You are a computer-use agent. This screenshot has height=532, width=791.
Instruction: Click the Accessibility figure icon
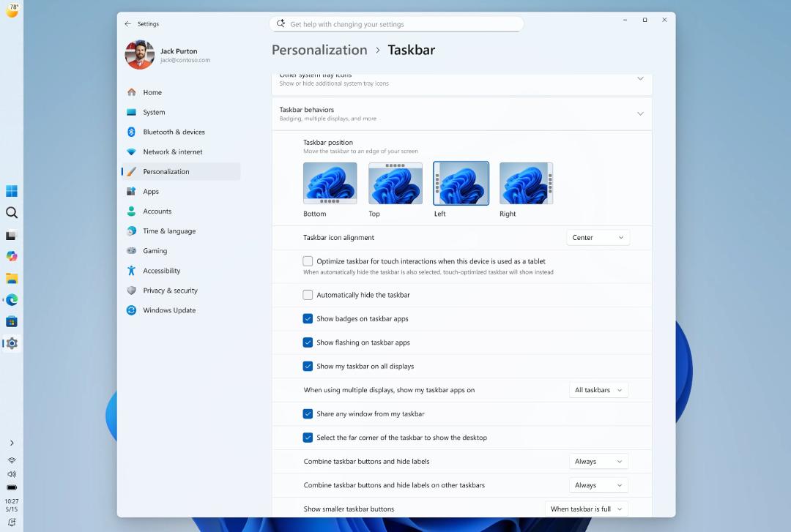(x=131, y=270)
